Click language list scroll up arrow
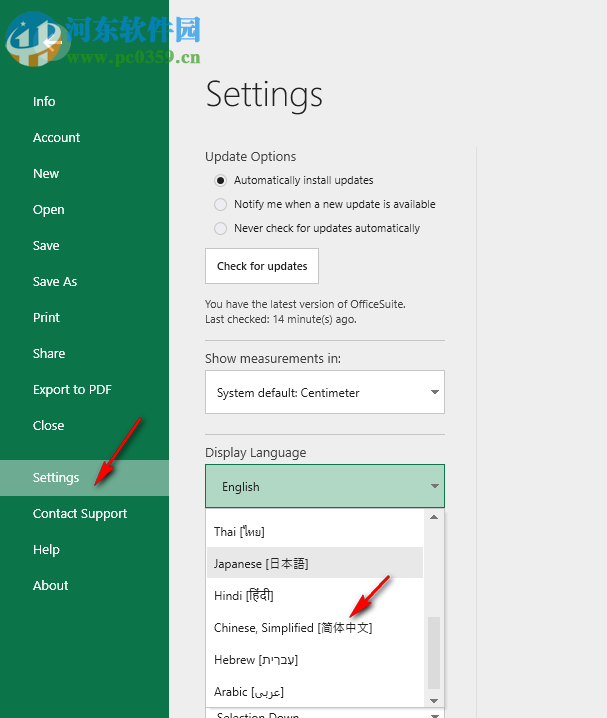The image size is (607, 718). (434, 517)
